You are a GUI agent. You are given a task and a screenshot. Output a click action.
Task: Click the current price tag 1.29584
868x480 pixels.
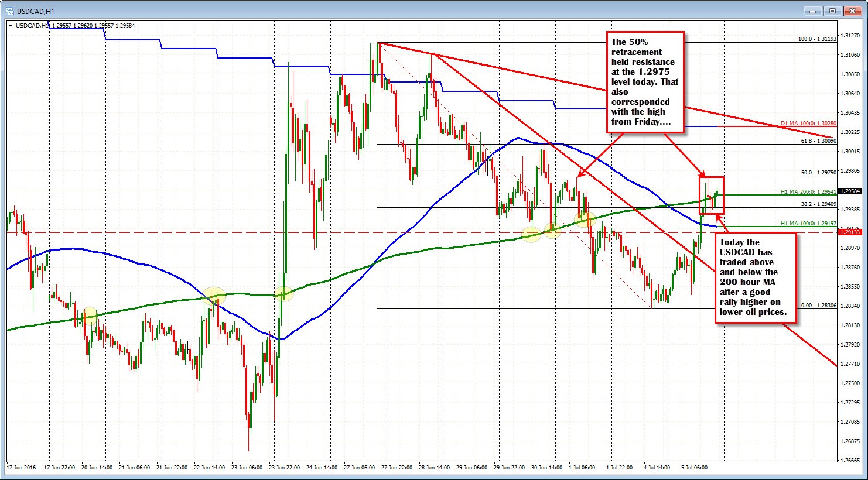pos(849,191)
